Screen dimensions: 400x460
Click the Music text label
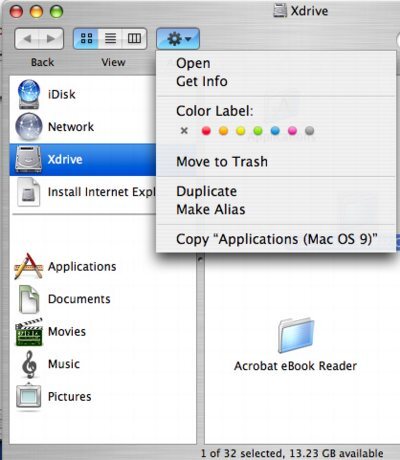click(64, 364)
